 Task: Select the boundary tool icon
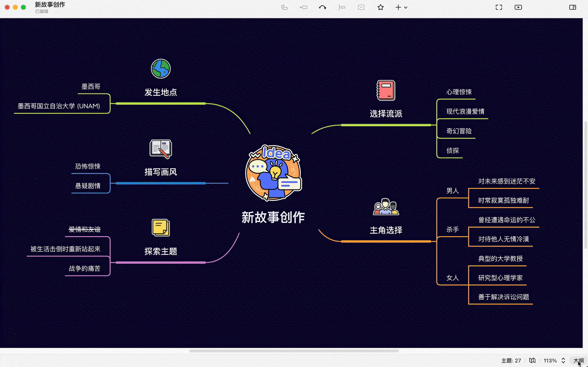click(x=361, y=7)
